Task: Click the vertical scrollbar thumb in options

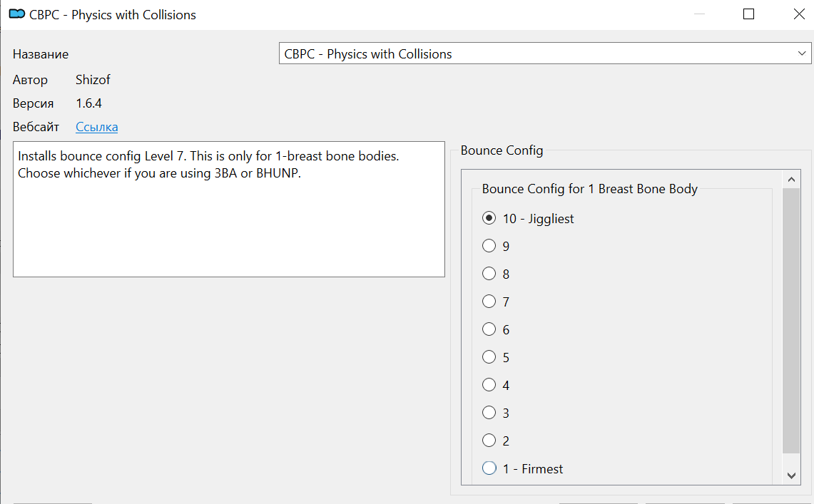Action: coord(791,321)
